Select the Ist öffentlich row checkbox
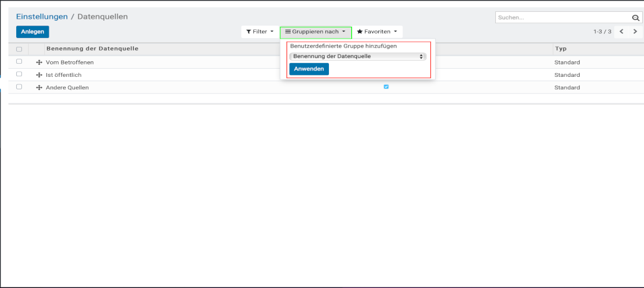 [x=19, y=74]
